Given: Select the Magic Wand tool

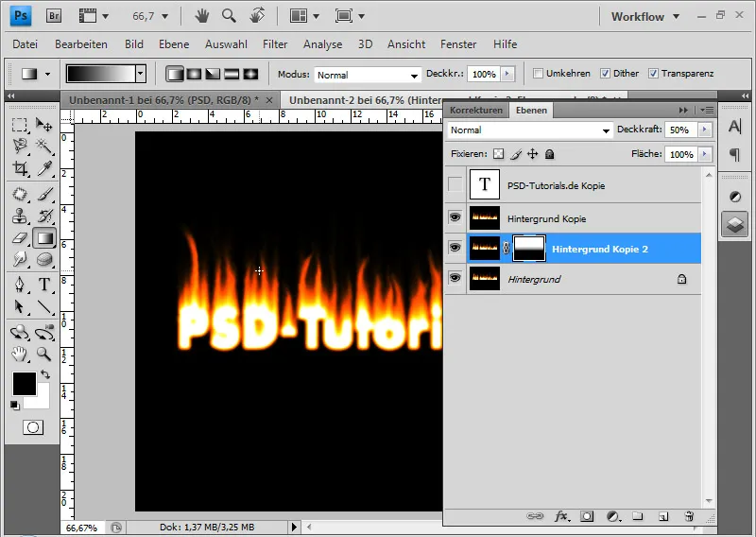Looking at the screenshot, I should [x=44, y=147].
